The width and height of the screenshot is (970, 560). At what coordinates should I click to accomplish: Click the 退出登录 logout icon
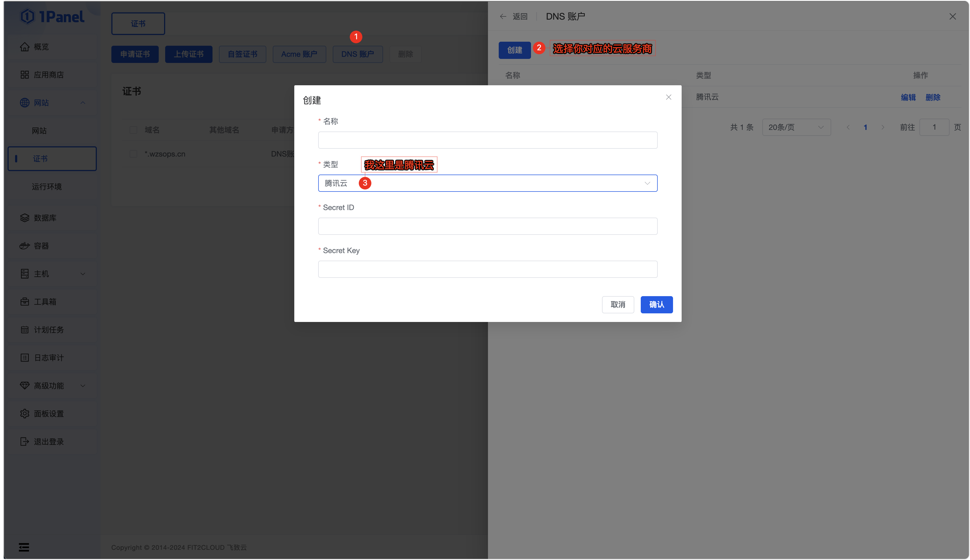25,442
